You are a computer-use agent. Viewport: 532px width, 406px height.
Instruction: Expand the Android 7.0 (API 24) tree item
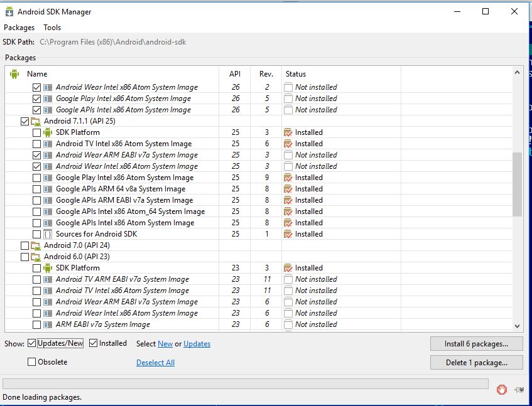click(24, 245)
